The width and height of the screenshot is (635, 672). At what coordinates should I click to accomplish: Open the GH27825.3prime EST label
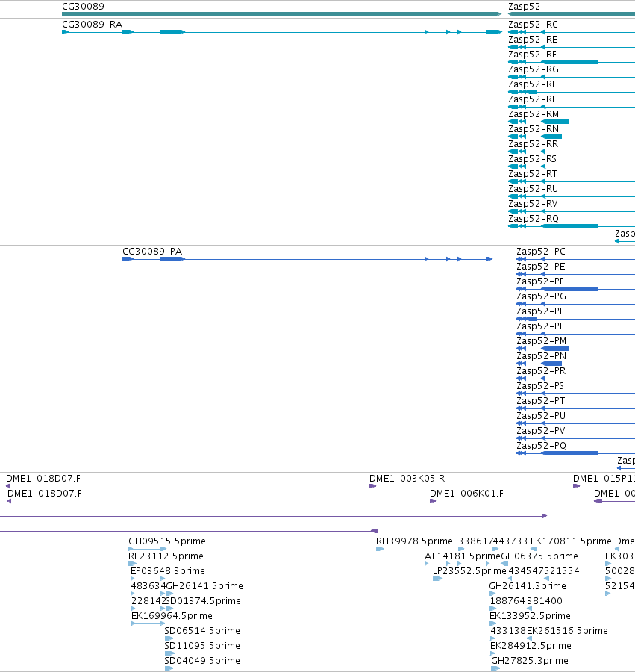coord(530,662)
